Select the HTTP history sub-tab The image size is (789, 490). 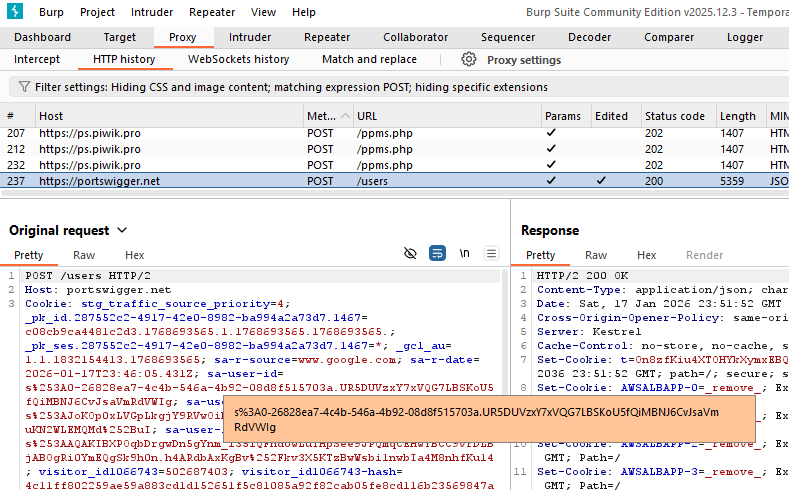(x=124, y=59)
